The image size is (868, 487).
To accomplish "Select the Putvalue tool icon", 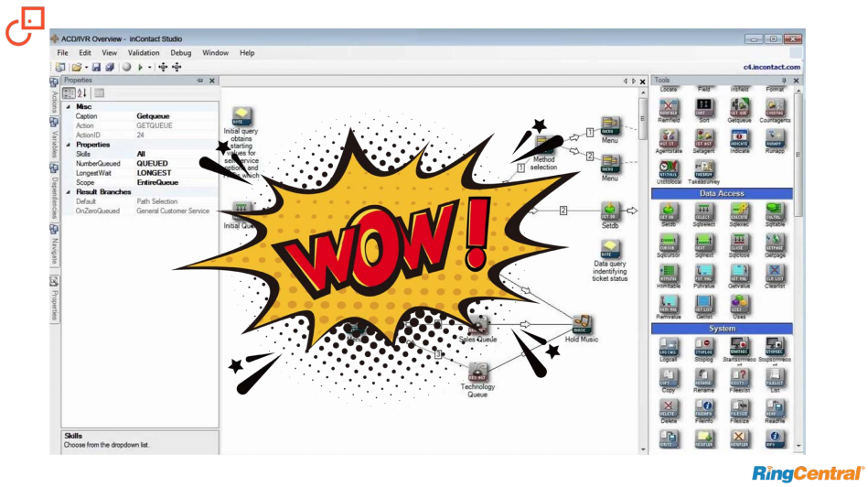I will [703, 273].
